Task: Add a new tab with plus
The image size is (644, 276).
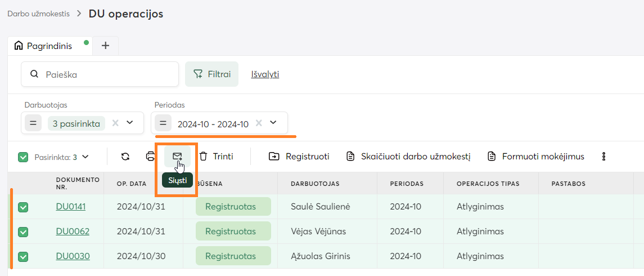Action: [x=105, y=46]
